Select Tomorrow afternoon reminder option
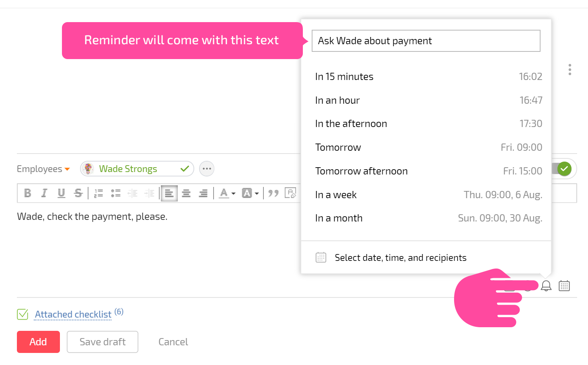The height and width of the screenshot is (365, 588). click(429, 171)
